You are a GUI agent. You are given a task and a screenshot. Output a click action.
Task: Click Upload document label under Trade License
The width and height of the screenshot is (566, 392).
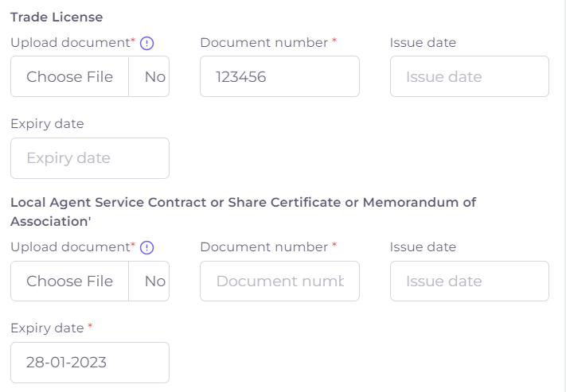point(70,43)
